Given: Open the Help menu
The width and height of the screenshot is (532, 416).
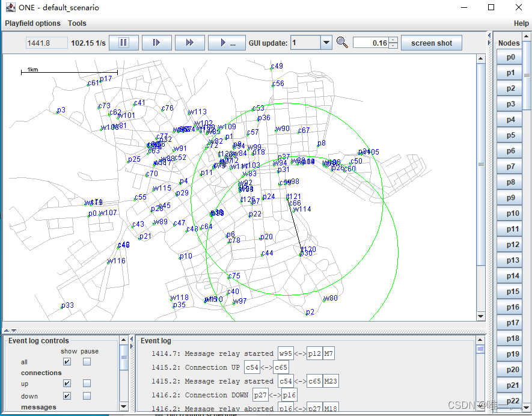Looking at the screenshot, I should [521, 23].
